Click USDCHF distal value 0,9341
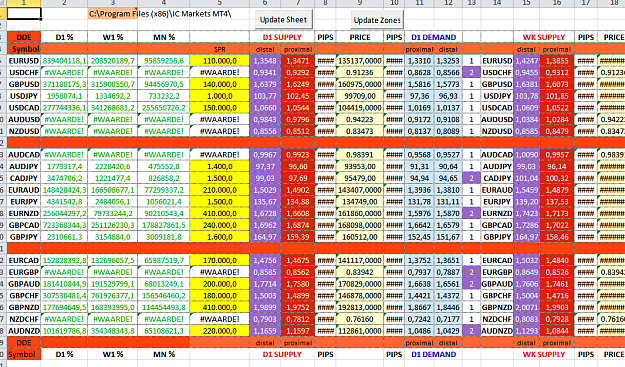625x367 pixels. (x=265, y=73)
